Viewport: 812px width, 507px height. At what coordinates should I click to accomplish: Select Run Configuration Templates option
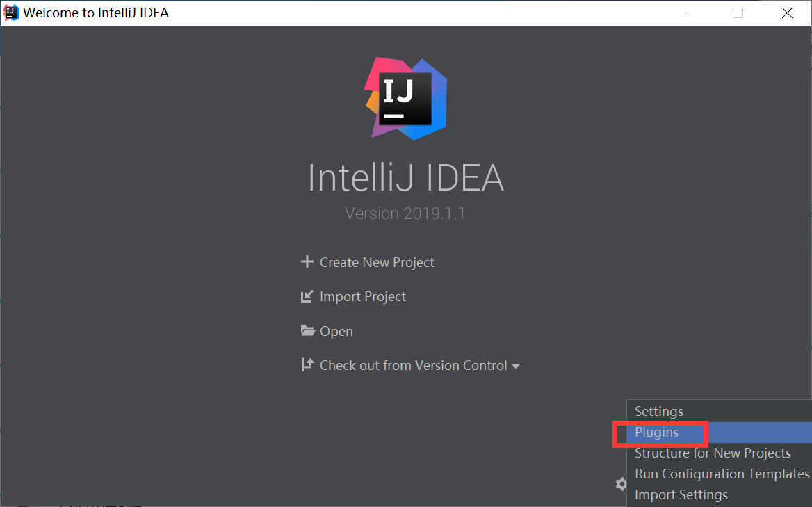[722, 474]
